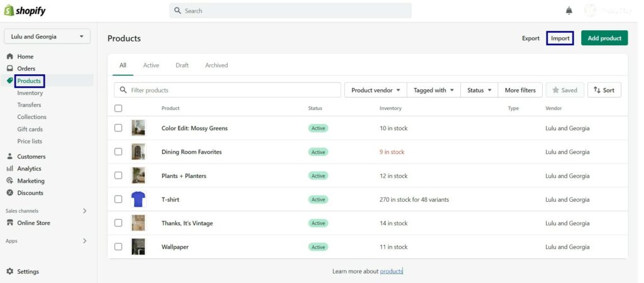Click the Analytics bar chart icon
This screenshot has height=283, width=644.
pos(10,169)
